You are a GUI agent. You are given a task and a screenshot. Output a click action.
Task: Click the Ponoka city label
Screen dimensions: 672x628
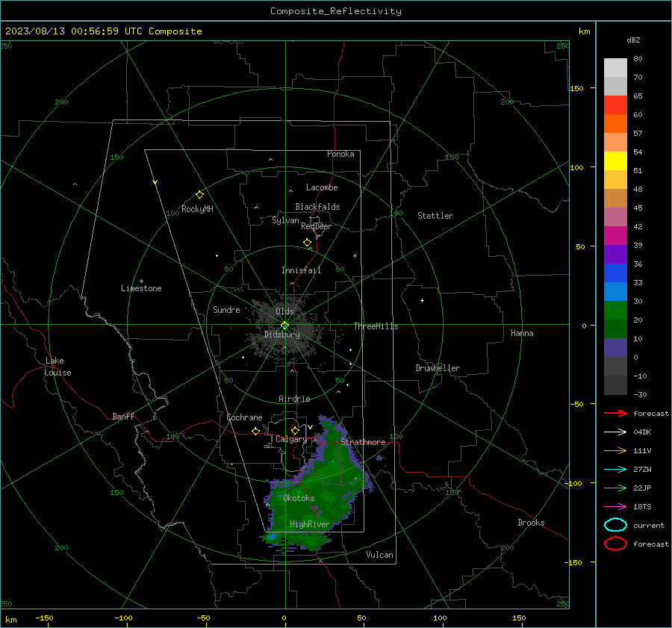pos(340,154)
